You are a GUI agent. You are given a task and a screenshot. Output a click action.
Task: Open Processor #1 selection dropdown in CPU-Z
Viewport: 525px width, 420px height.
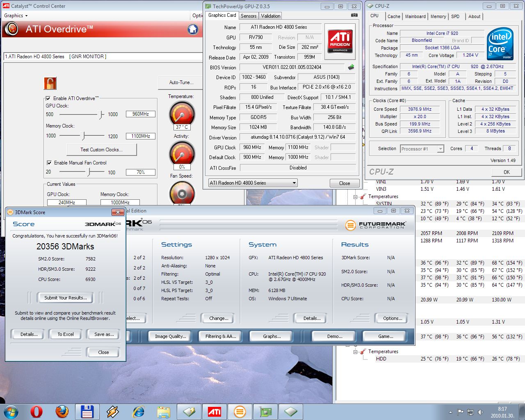pos(422,149)
